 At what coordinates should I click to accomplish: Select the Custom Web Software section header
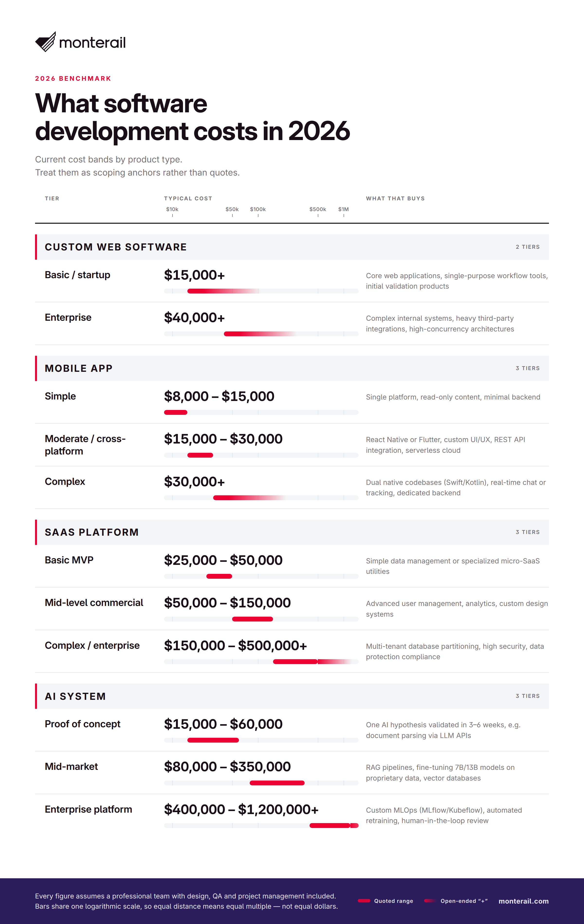(292, 247)
